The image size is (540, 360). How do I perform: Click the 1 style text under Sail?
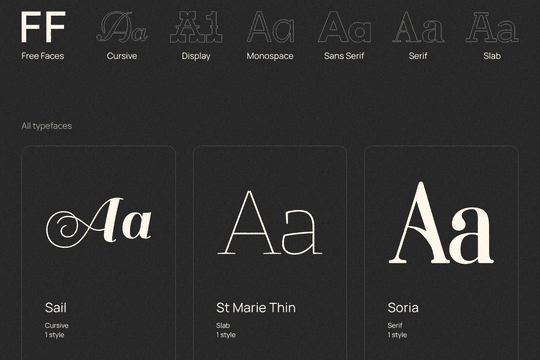54,335
